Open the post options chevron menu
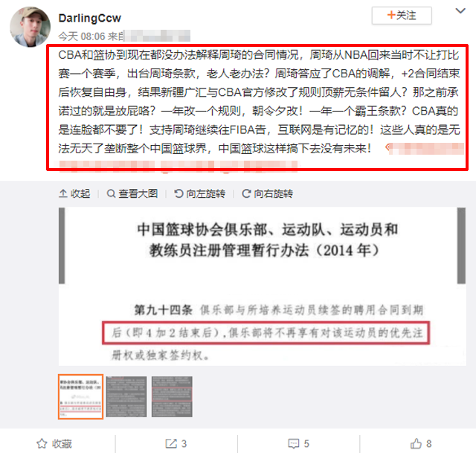This screenshot has height=453, width=476. [x=460, y=11]
